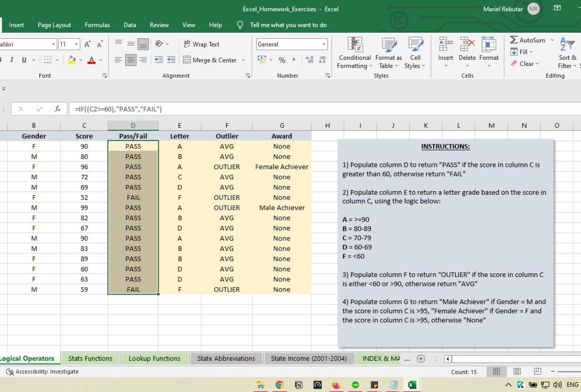The height and width of the screenshot is (392, 581).
Task: Open the font color dropdown arrow
Action: (101, 60)
